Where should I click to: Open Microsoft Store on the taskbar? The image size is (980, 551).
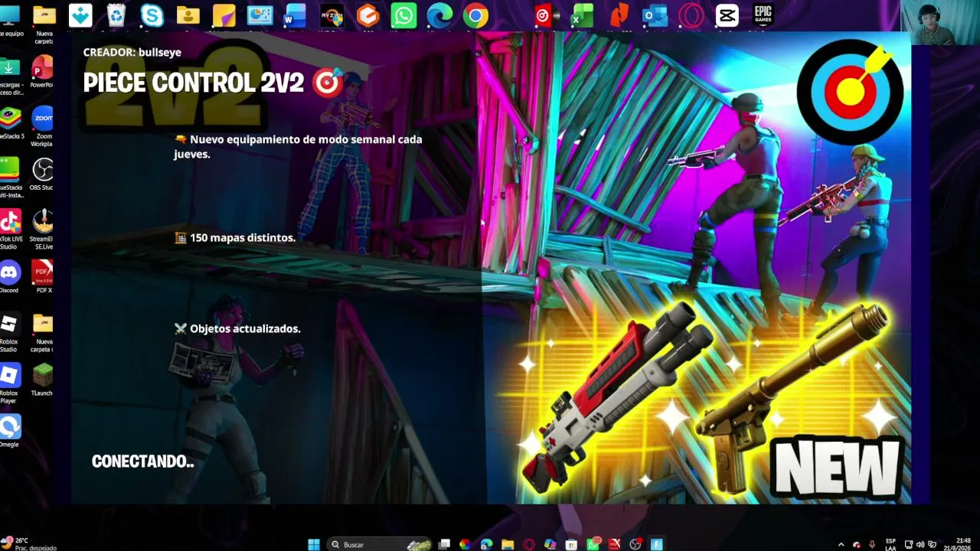[571, 545]
